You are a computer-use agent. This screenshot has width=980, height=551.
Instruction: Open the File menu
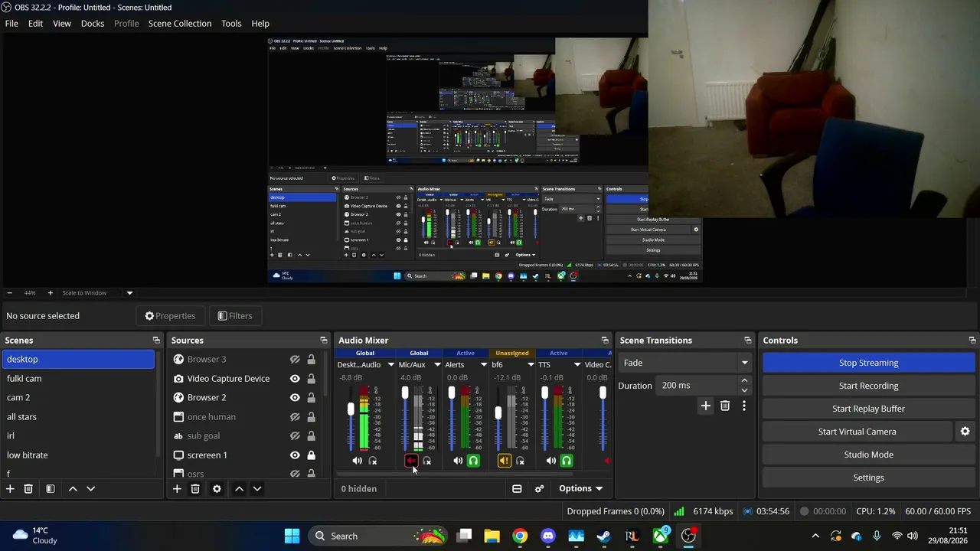point(11,24)
